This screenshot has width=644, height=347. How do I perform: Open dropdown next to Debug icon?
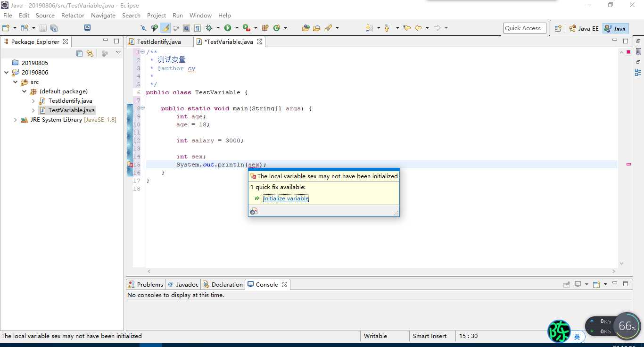(217, 28)
